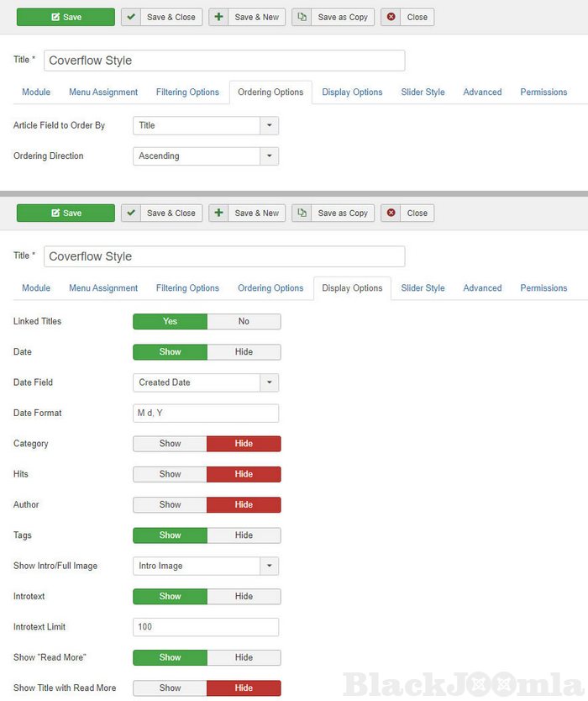Click the Close button in the lower toolbar
Image resolution: width=588 pixels, height=701 pixels.
pyautogui.click(x=408, y=213)
